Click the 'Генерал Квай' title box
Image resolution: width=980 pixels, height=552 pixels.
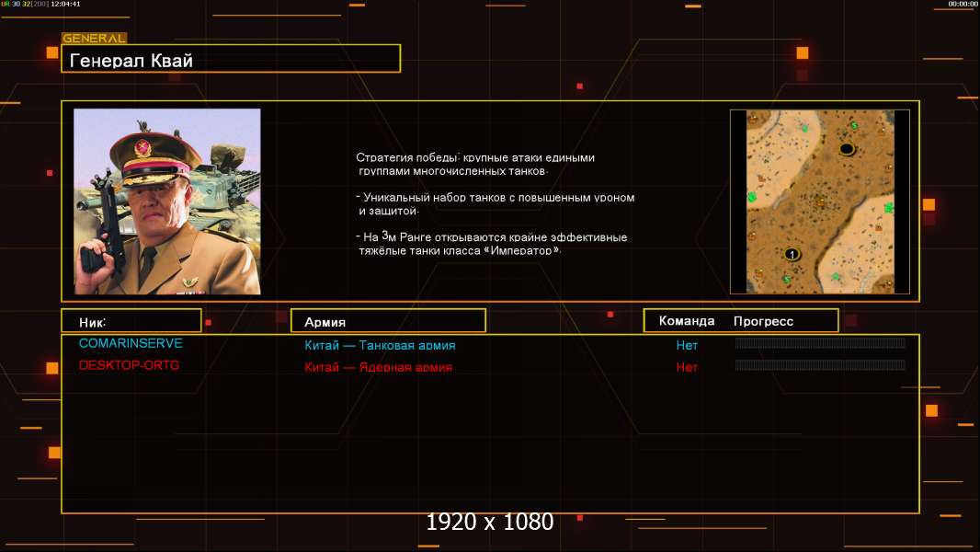[231, 59]
